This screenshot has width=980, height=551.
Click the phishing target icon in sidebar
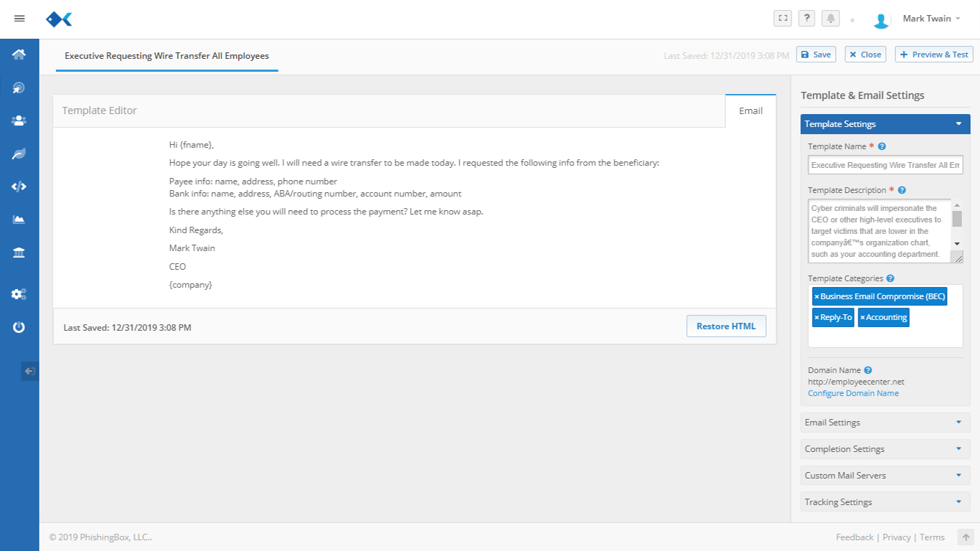(x=19, y=88)
